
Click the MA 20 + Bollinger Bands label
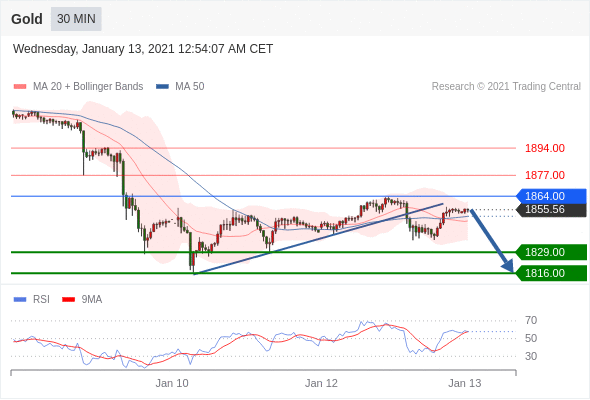pos(88,87)
